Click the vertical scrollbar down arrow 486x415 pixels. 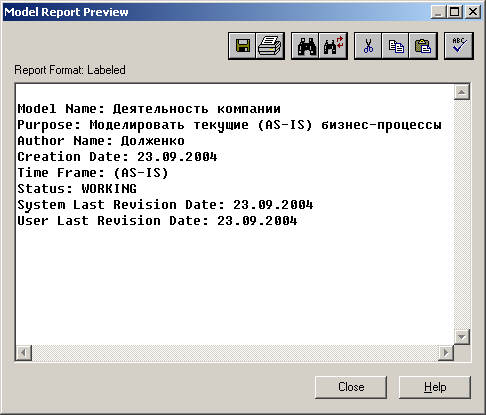462,337
